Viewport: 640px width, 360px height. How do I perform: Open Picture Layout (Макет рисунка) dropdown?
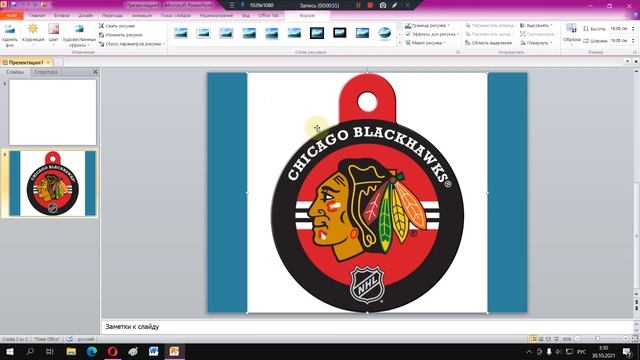[425, 43]
